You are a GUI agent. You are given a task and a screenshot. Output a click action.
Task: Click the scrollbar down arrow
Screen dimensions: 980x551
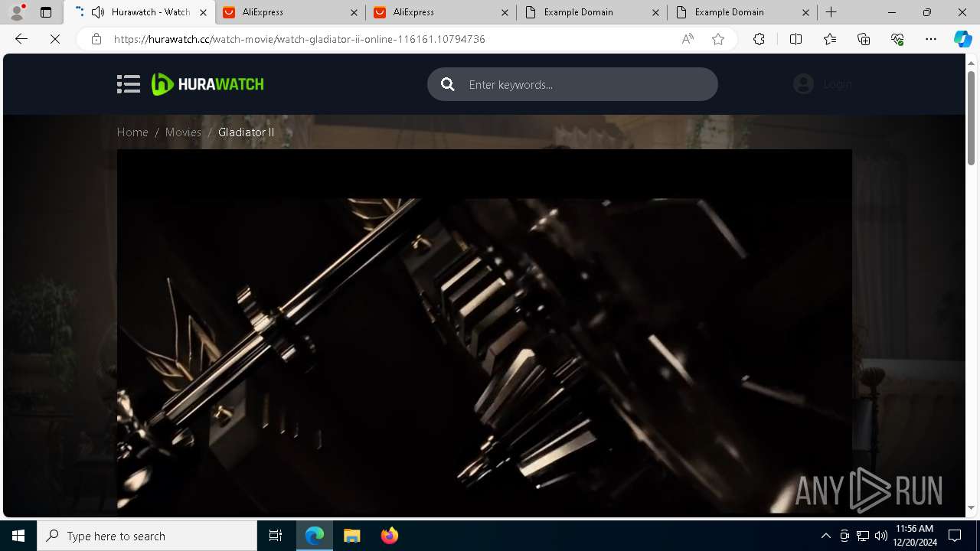pyautogui.click(x=971, y=507)
